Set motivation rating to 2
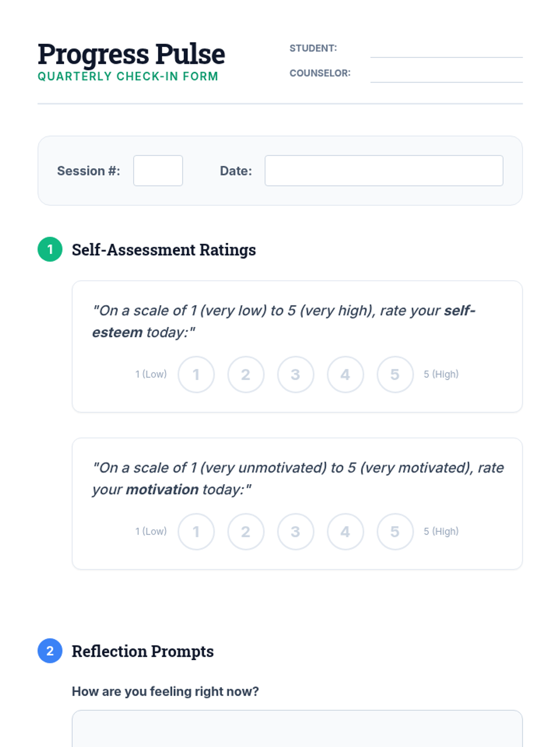Image resolution: width=560 pixels, height=747 pixels. [x=246, y=532]
